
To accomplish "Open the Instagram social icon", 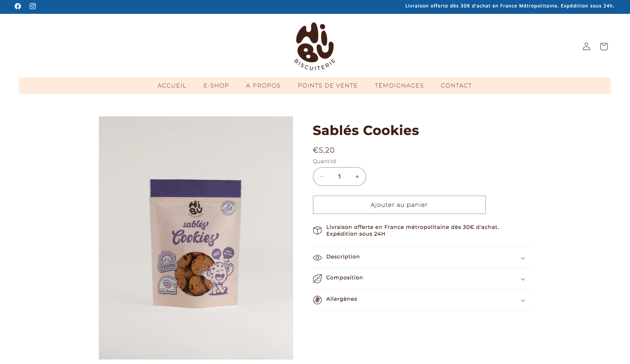I will coord(33,6).
